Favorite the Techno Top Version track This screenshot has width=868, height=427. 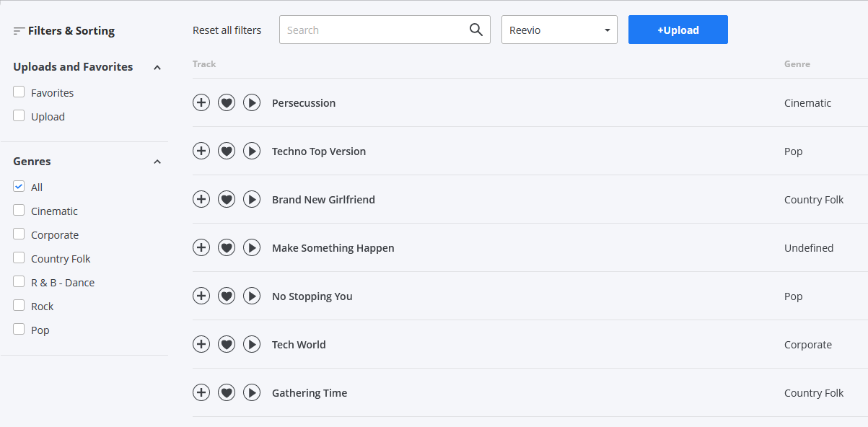point(227,151)
